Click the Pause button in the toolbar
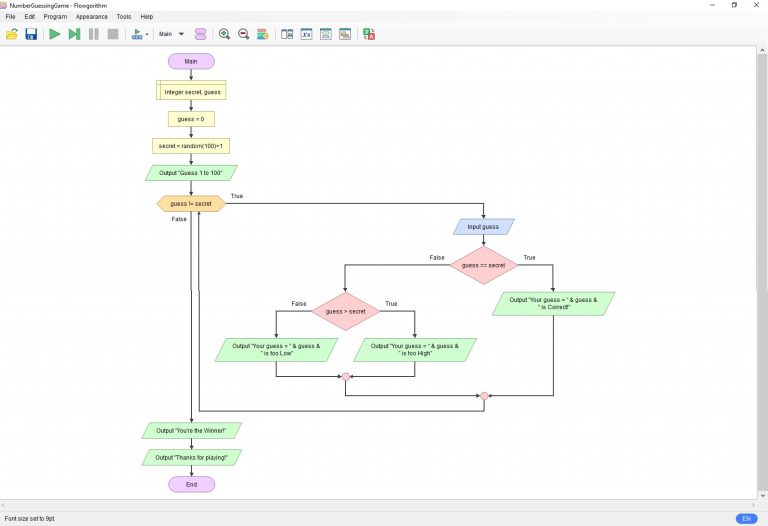This screenshot has height=526, width=768. coord(94,34)
